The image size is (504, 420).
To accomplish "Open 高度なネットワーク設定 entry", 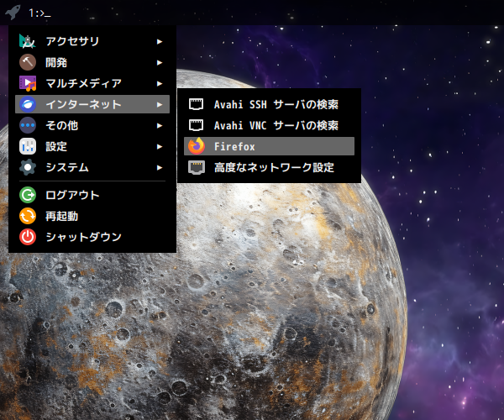I will pyautogui.click(x=269, y=167).
